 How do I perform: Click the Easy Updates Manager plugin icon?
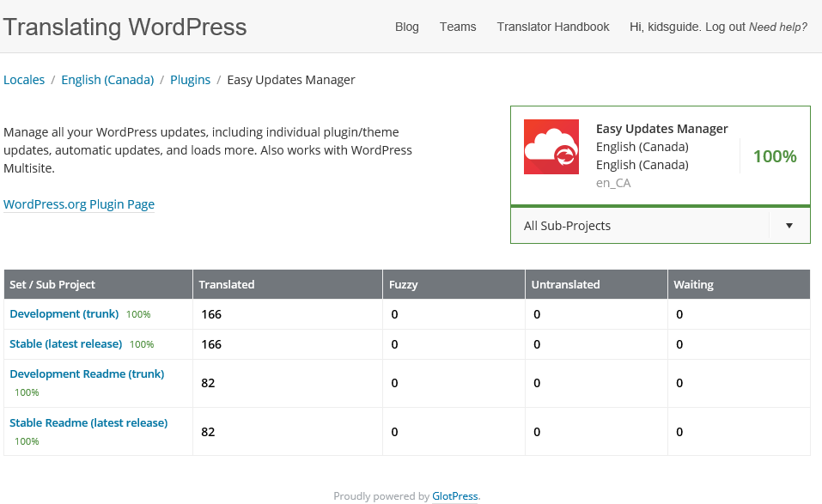click(551, 147)
